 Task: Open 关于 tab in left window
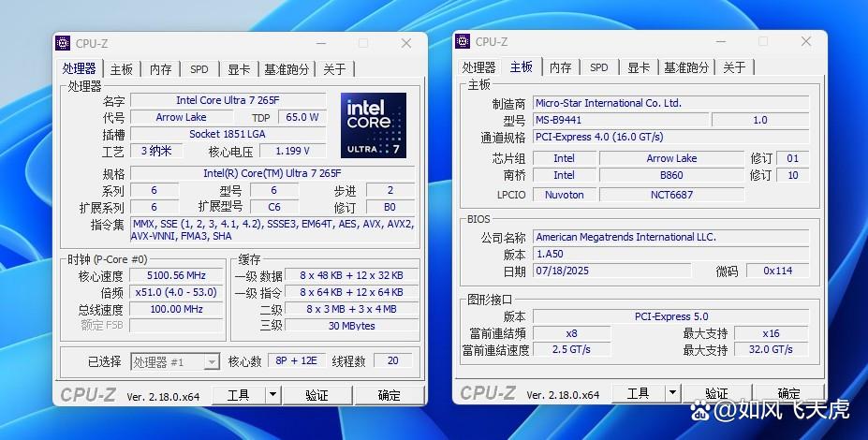tap(335, 69)
